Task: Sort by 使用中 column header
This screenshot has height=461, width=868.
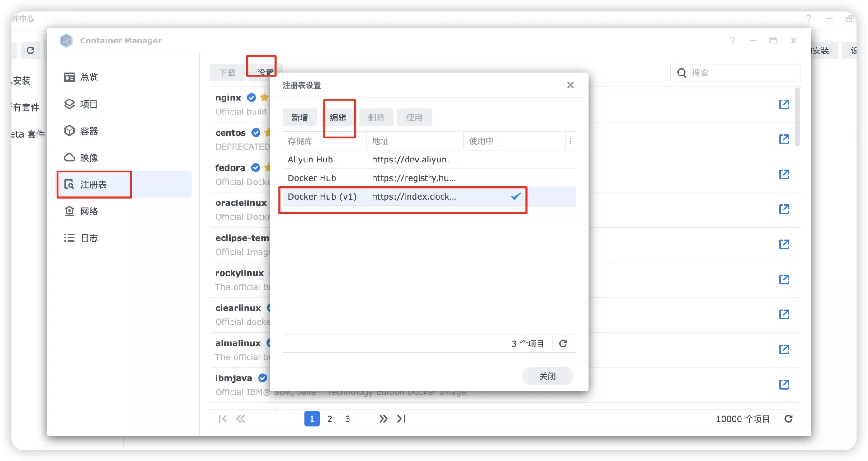Action: [x=514, y=141]
